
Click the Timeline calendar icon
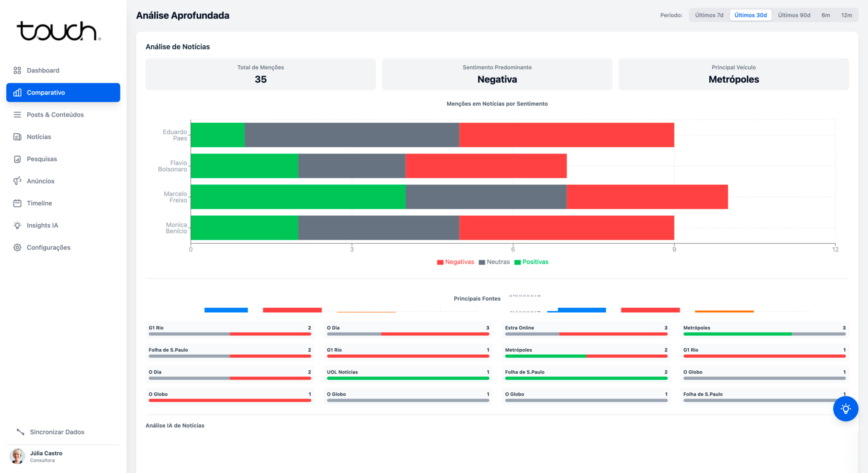[x=17, y=203]
